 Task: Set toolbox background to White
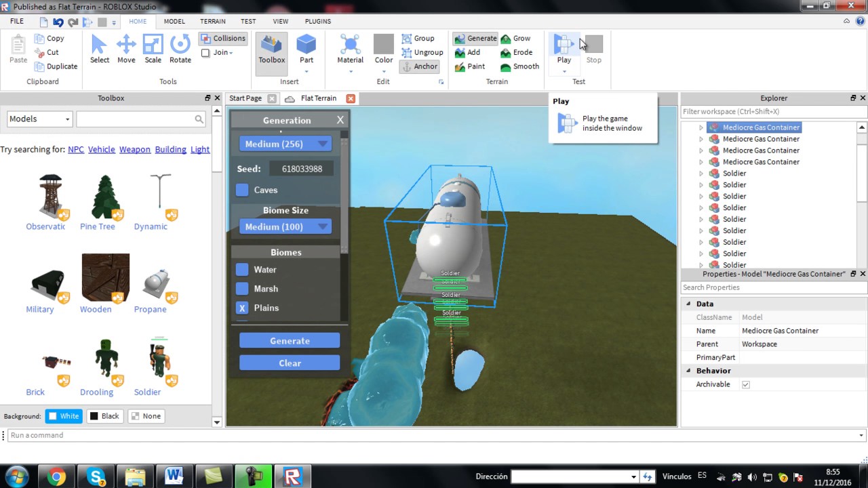coord(64,416)
